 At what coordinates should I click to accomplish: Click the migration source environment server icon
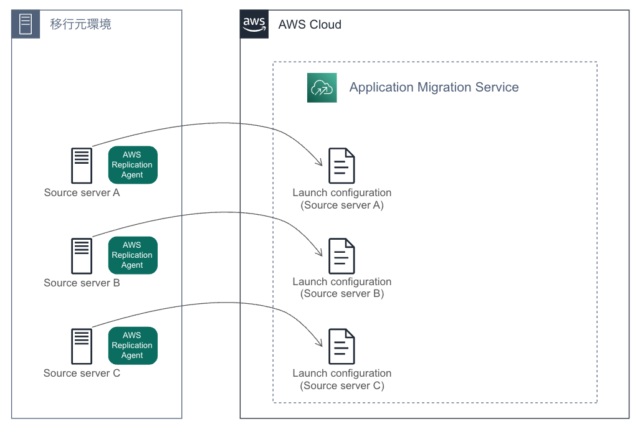(x=26, y=24)
